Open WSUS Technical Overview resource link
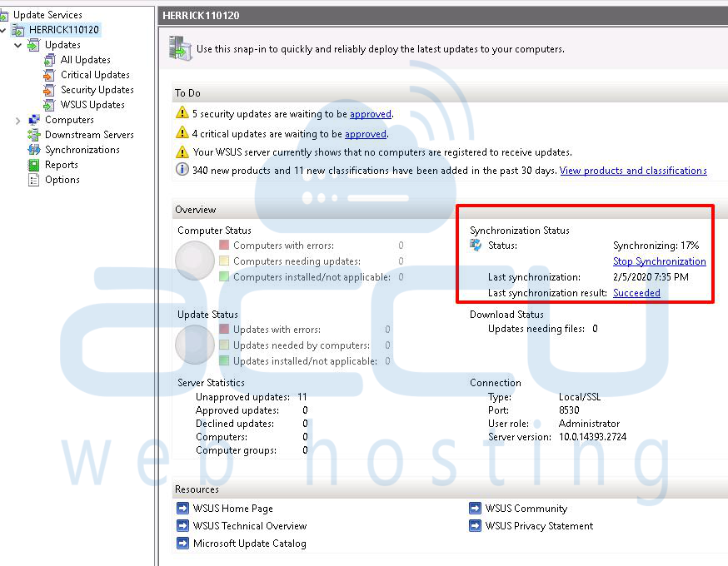The width and height of the screenshot is (728, 566). coord(250,526)
